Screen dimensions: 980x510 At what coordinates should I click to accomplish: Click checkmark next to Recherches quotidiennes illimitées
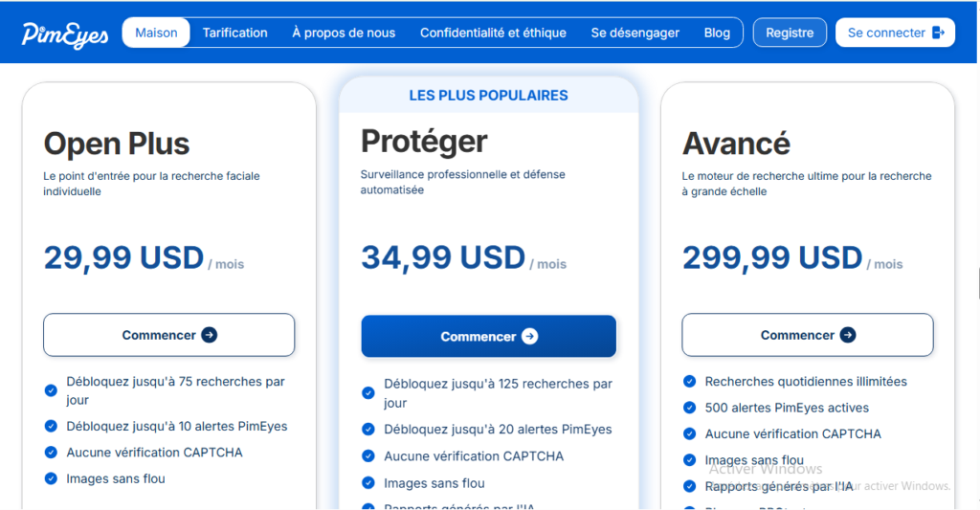pyautogui.click(x=689, y=381)
